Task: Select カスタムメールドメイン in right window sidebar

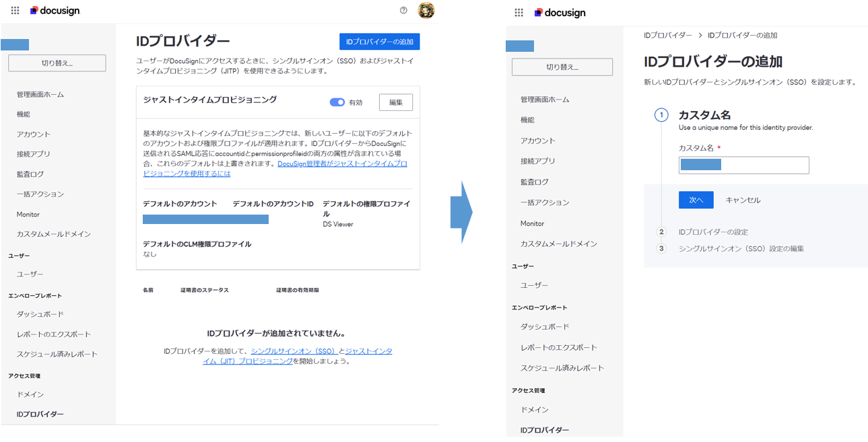Action: (x=559, y=244)
